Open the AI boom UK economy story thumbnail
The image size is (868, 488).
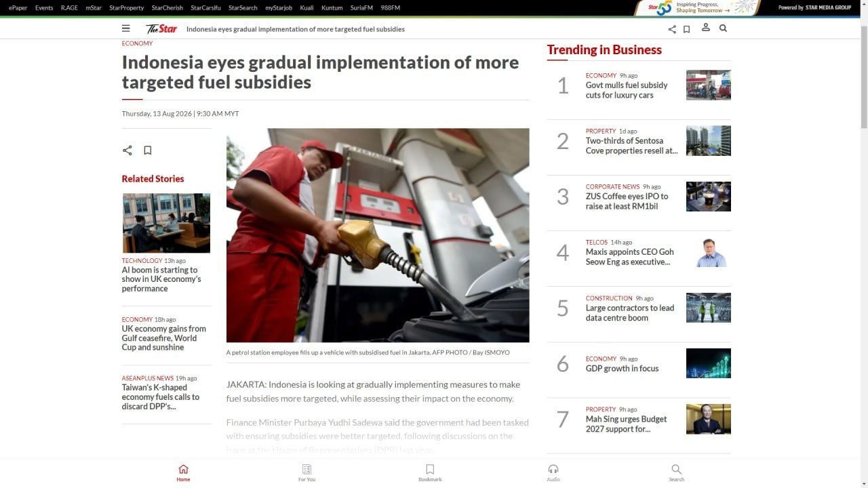click(166, 223)
